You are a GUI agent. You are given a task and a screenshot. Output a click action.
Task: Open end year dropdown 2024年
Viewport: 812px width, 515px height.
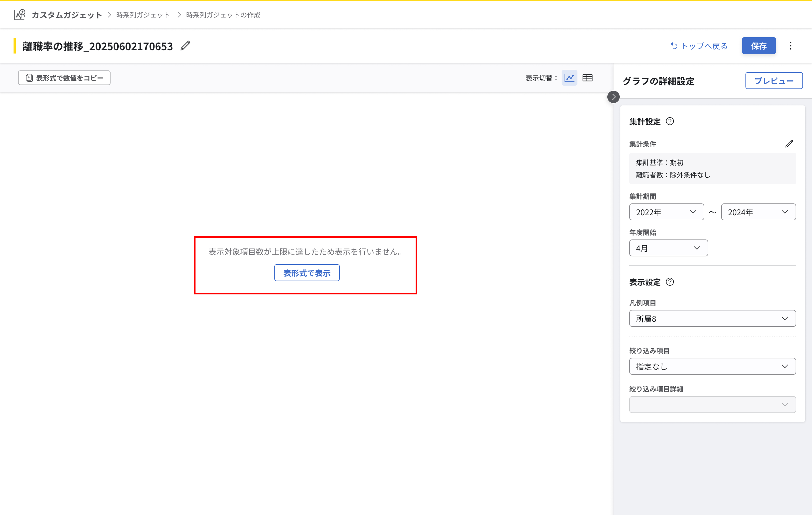(758, 212)
